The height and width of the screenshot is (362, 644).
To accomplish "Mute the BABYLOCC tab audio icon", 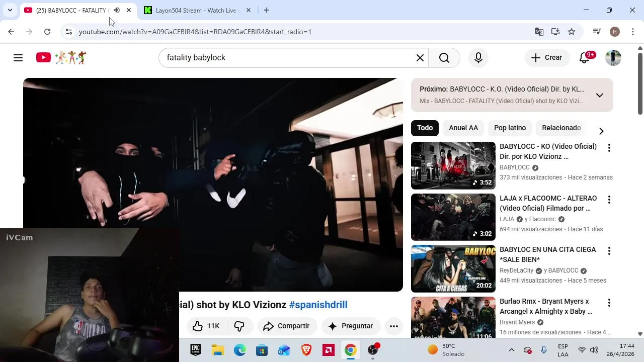I will pos(117,10).
